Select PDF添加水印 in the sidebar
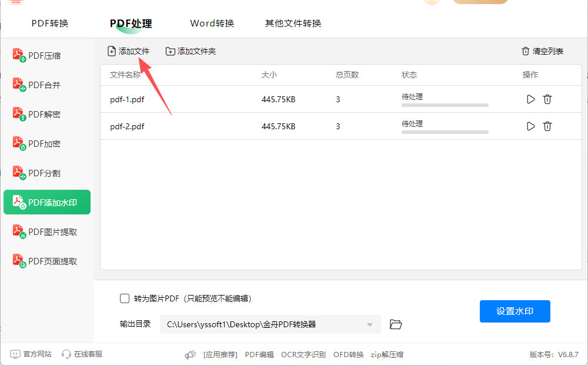The height and width of the screenshot is (366, 588). (x=47, y=202)
